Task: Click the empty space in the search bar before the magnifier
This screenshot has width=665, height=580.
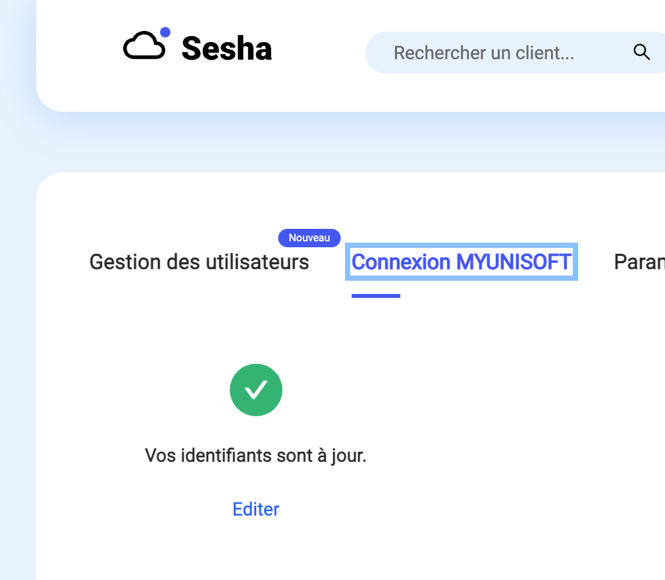Action: point(604,53)
